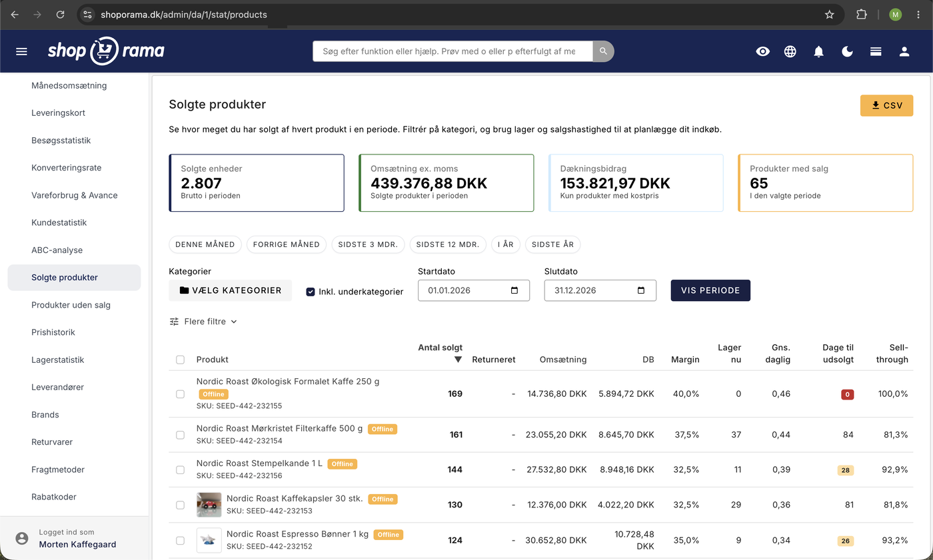The height and width of the screenshot is (560, 933).
Task: Download the CSV export
Action: click(x=886, y=105)
